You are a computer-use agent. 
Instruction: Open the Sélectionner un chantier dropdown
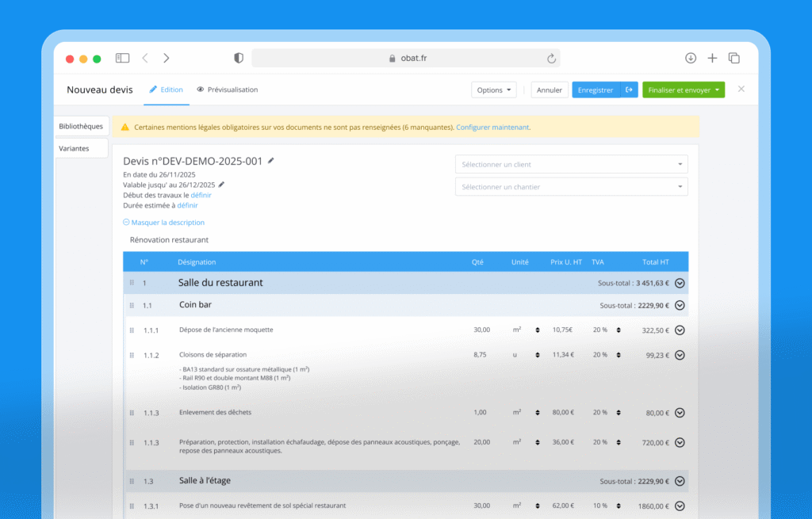click(x=571, y=187)
